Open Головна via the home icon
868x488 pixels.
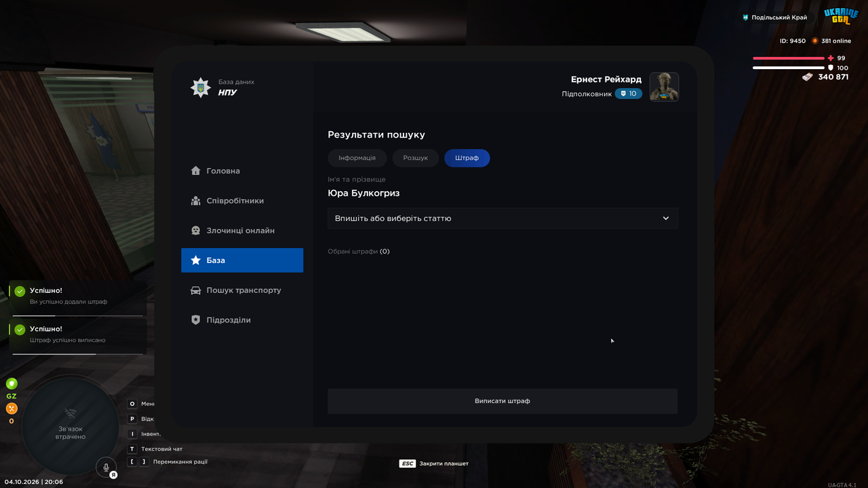(x=196, y=171)
